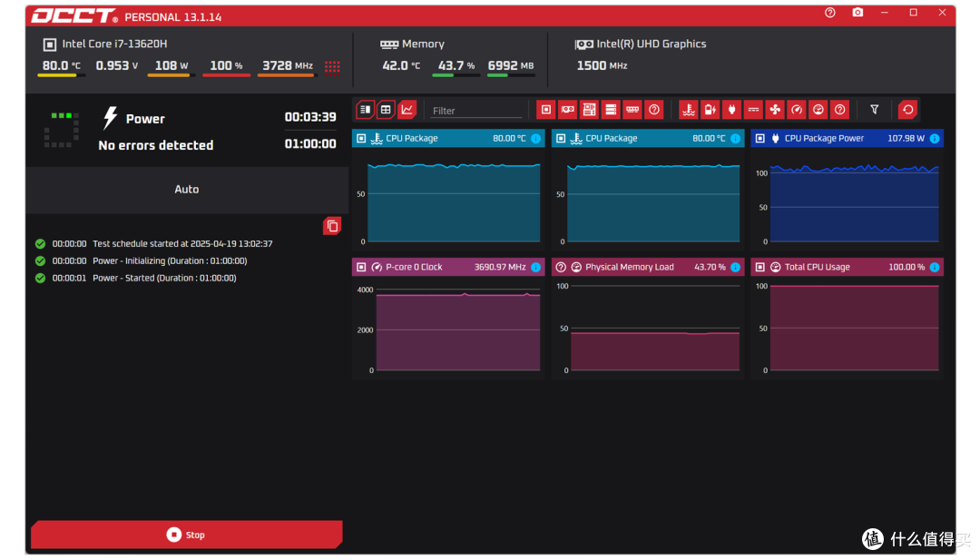
Task: Click the Filter text field
Action: tap(476, 111)
